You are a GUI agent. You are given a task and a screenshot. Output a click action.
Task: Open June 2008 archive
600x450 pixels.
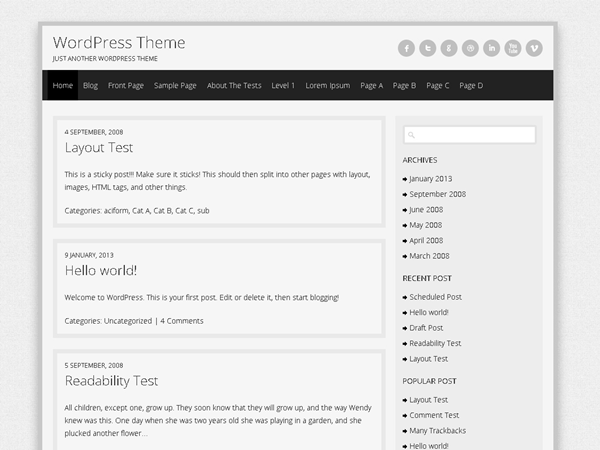click(426, 210)
